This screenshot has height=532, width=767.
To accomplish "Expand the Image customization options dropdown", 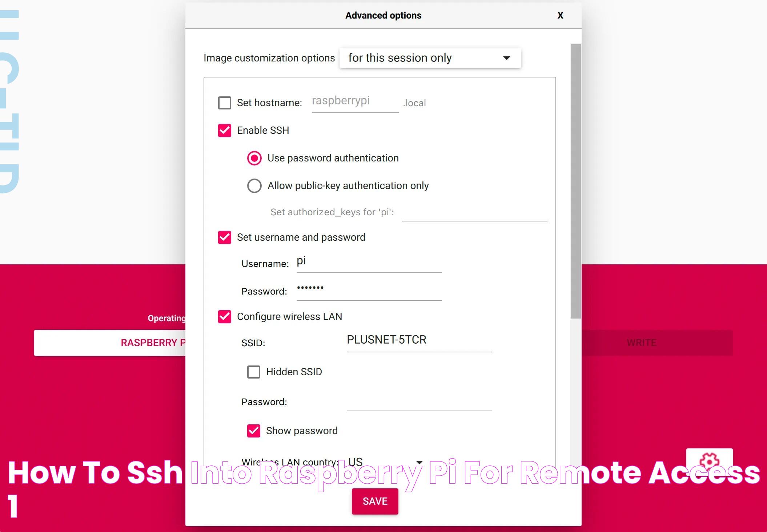I will (x=429, y=57).
